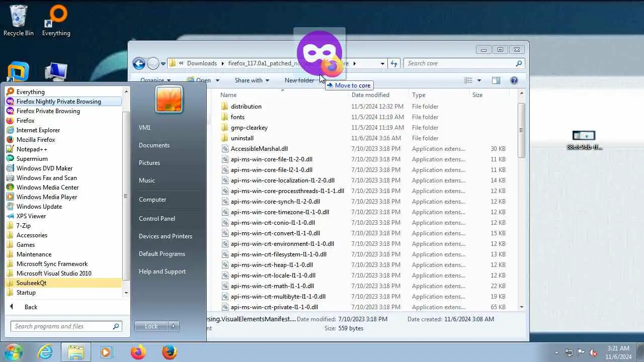Screen dimensions: 644x362
Task: Open the Nightly Firefox taskbar icon
Action: click(138, 352)
